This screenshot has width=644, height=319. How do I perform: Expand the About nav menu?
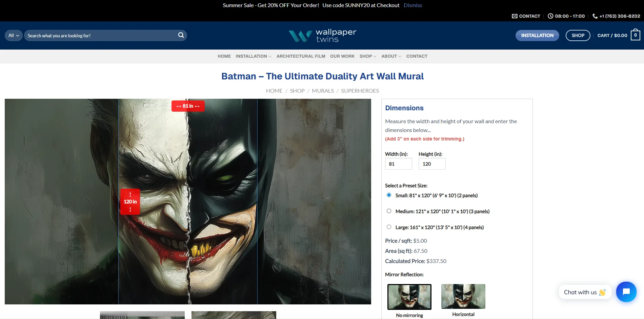pos(391,56)
